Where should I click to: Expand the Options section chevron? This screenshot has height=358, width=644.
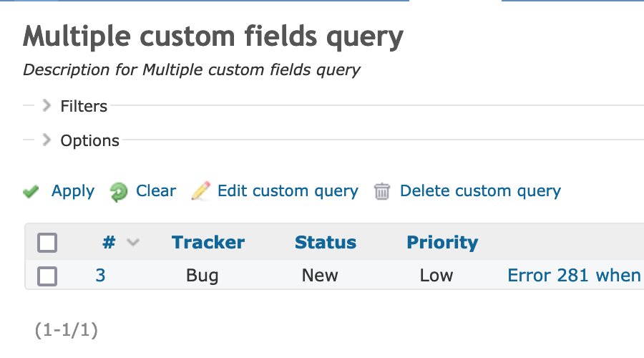(47, 140)
